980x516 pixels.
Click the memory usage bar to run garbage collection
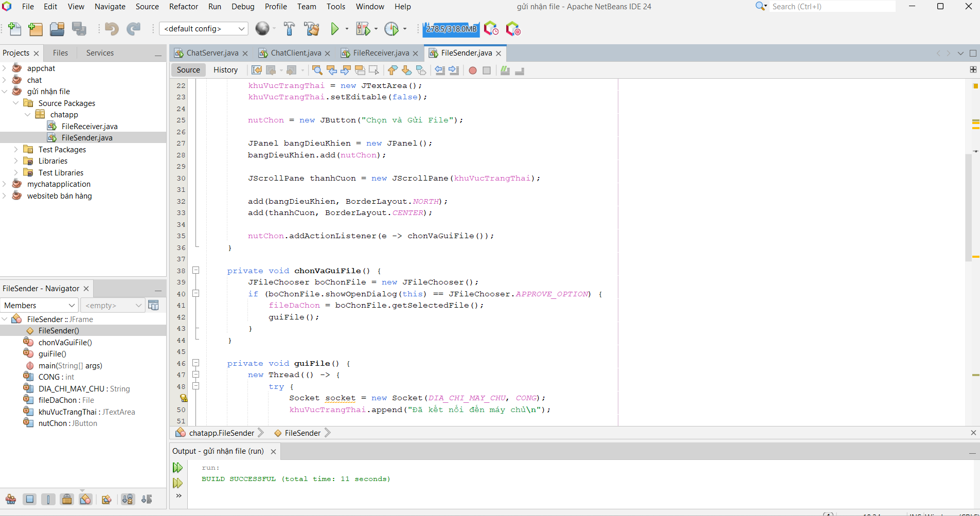451,29
